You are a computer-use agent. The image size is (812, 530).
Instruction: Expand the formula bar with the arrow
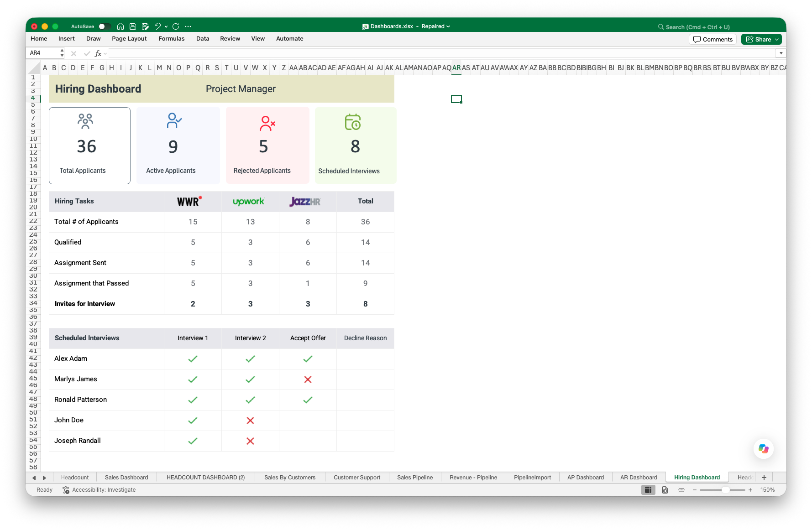coord(781,53)
